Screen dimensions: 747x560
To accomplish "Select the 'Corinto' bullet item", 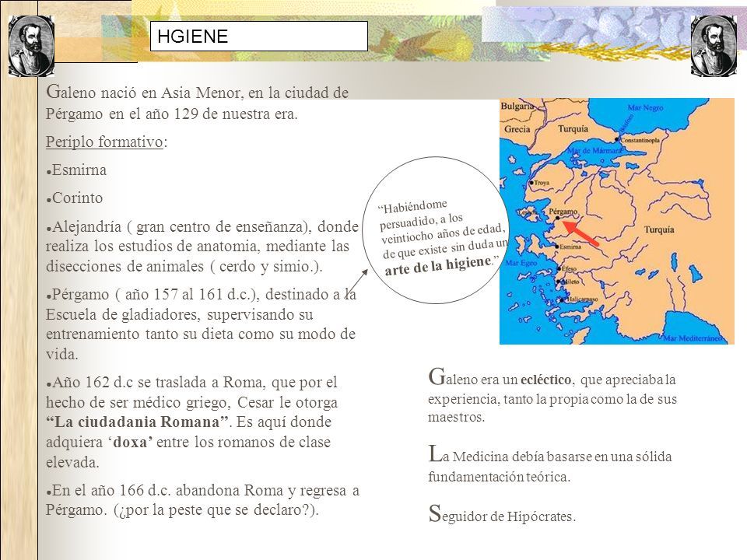I will click(x=75, y=198).
